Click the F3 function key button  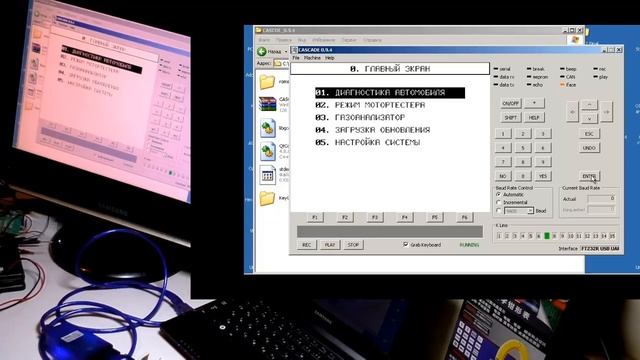375,217
